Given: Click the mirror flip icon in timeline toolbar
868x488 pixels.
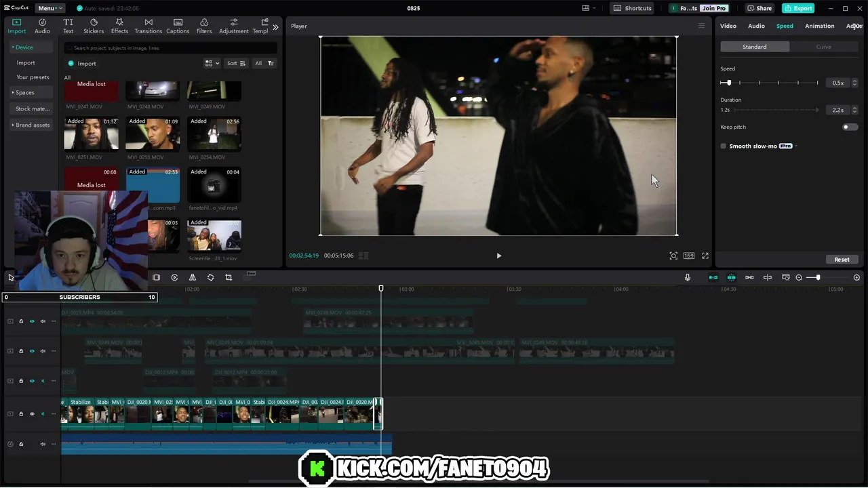Looking at the screenshot, I should 193,277.
